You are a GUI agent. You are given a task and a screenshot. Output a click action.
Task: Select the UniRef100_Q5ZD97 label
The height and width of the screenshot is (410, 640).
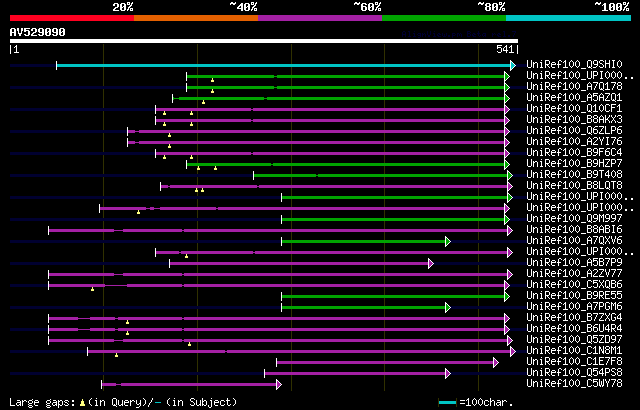coord(574,340)
